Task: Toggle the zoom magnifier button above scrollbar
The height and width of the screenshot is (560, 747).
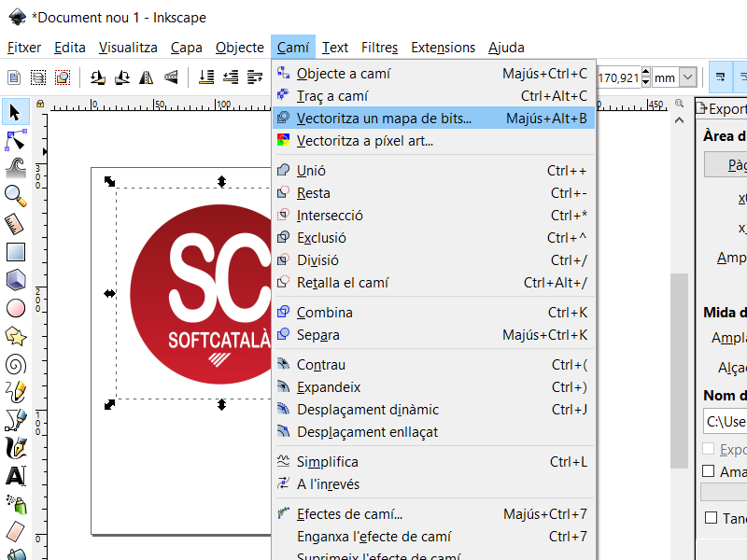Action: tap(680, 104)
